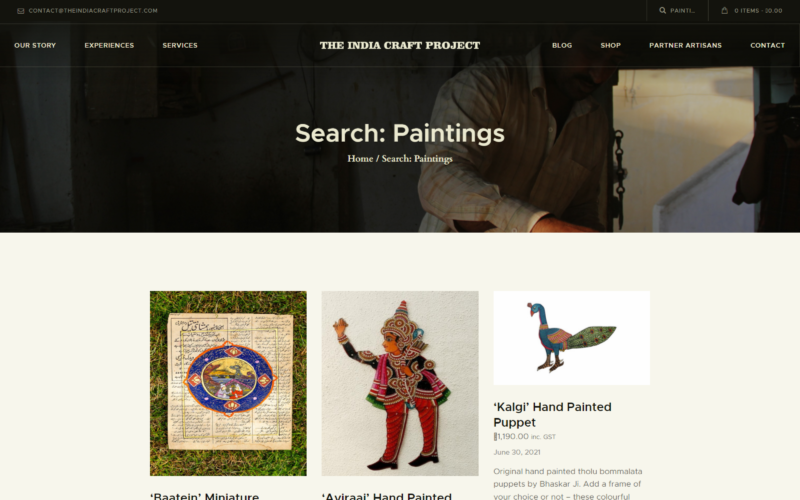This screenshot has width=800, height=500.
Task: Open the Baatein miniature painting thumbnail
Action: tap(228, 383)
